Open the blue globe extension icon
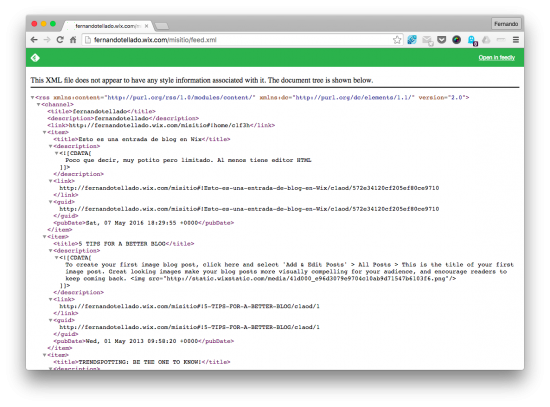This screenshot has height=407, width=550. coord(412,40)
